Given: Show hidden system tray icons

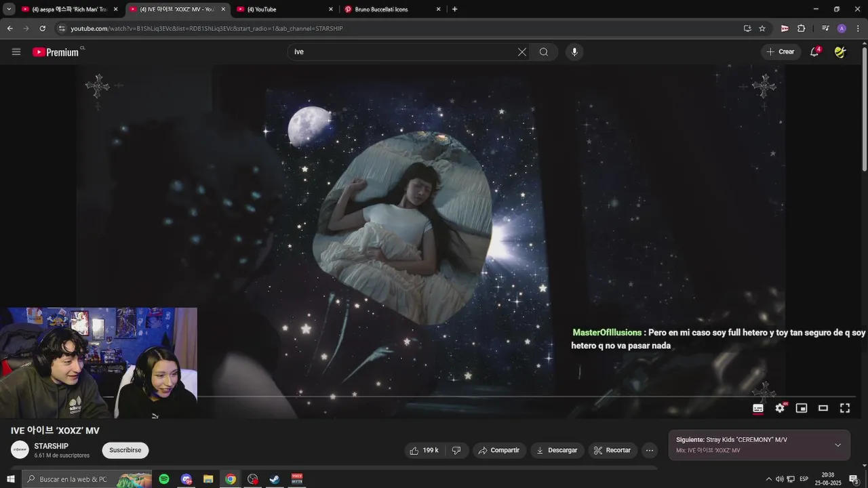Looking at the screenshot, I should click(768, 479).
